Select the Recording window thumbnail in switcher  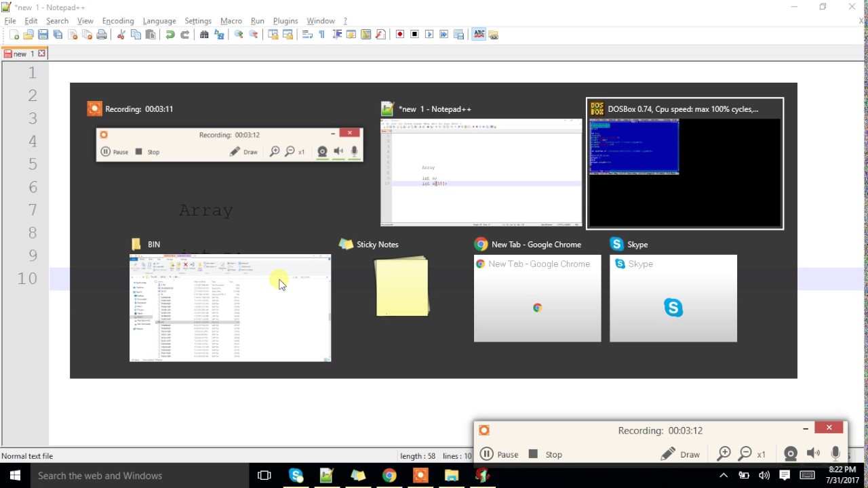click(229, 144)
